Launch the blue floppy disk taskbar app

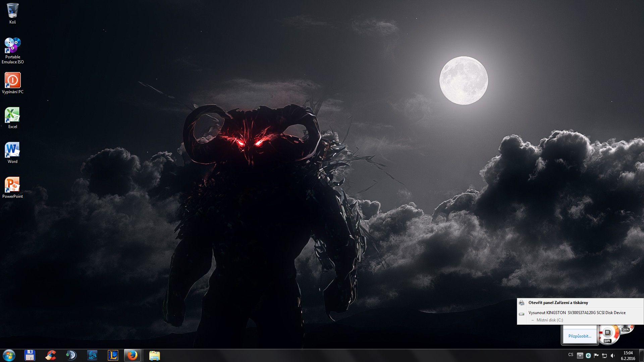(30, 355)
